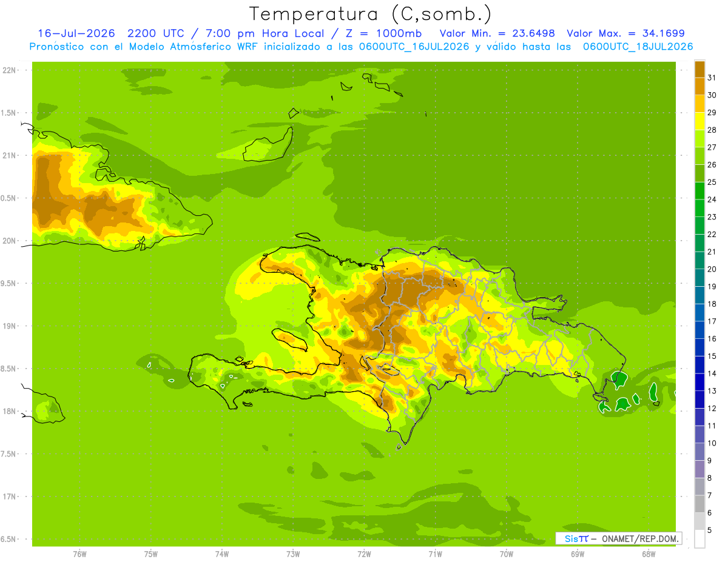This screenshot has height=562, width=728.
Task: Click legend value 10 on the color bar
Action: [712, 443]
